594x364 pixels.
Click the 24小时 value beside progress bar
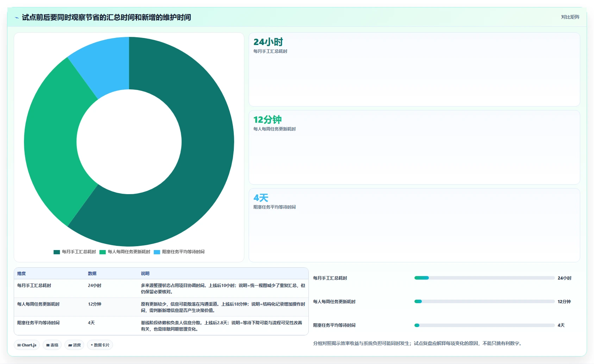[x=564, y=278]
